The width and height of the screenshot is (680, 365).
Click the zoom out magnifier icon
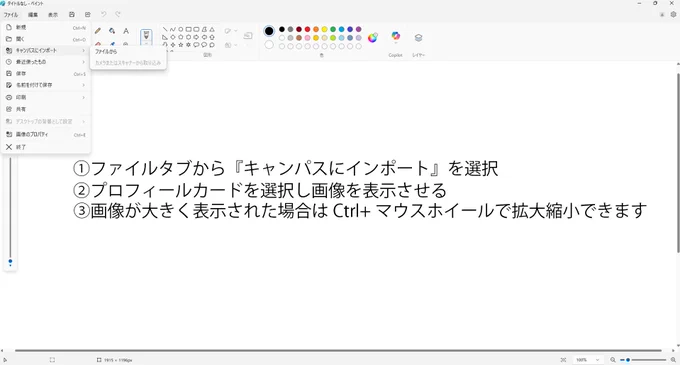(x=613, y=360)
